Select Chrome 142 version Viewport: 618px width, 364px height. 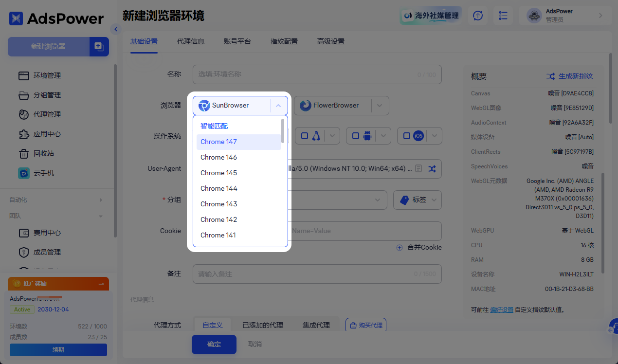tap(238, 219)
